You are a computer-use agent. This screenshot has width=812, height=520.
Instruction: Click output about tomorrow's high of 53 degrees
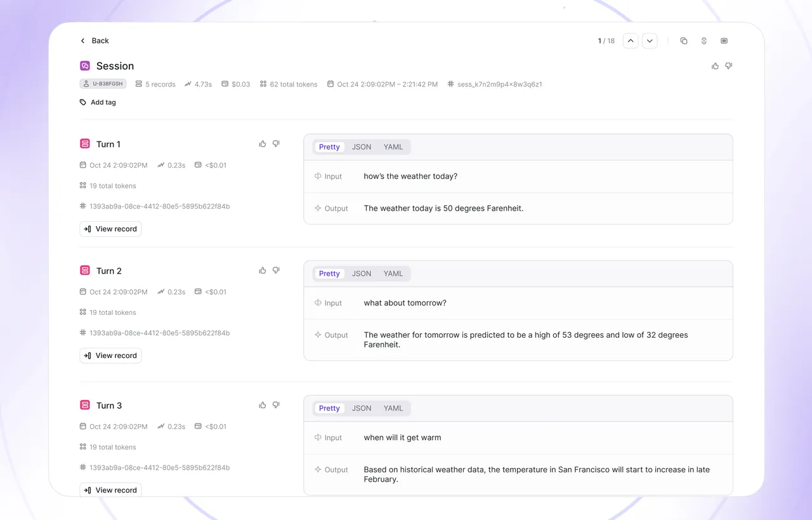(526, 340)
